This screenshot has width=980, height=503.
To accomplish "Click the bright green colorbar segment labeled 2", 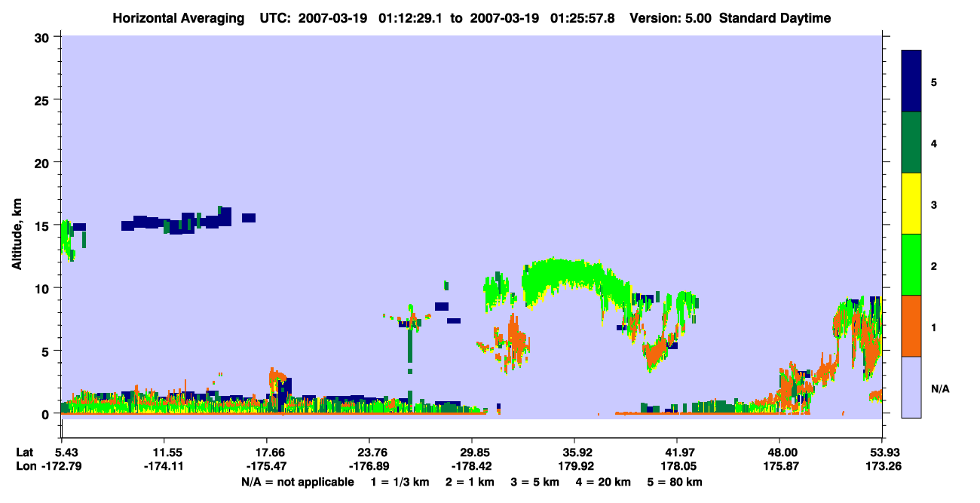I will click(911, 265).
